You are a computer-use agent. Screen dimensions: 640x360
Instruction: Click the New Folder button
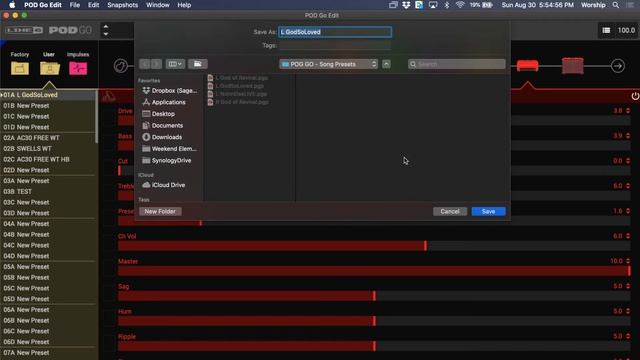click(160, 211)
